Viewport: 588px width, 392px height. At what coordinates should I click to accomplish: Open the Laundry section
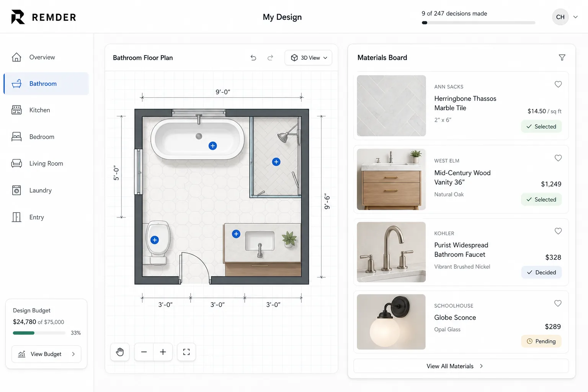click(46, 190)
